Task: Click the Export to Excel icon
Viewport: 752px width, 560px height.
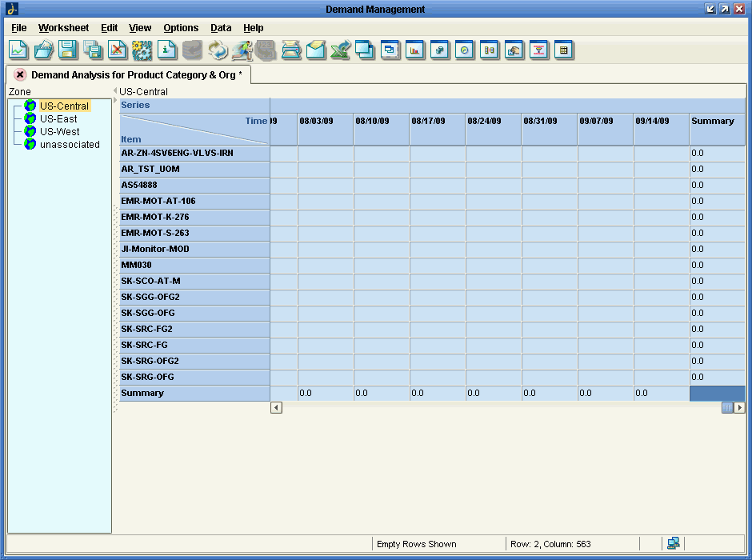Action: 341,50
